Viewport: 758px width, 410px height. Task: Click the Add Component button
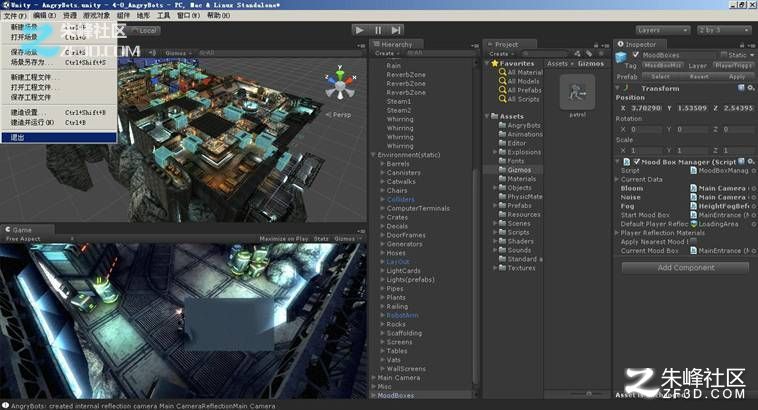coord(685,268)
